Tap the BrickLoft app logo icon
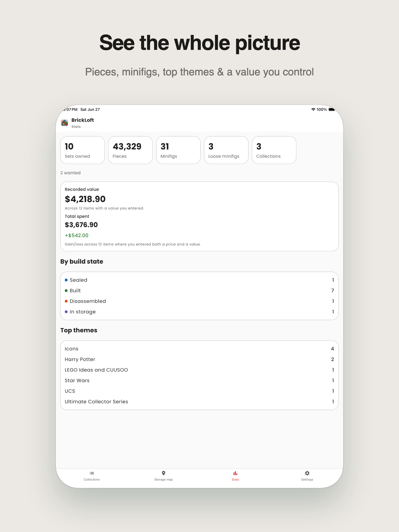 pos(64,123)
